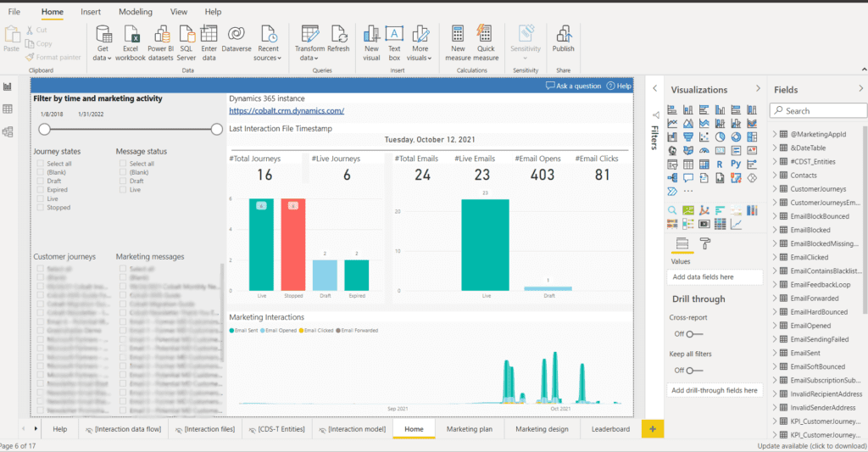Select the Funnel visualization
The image size is (868, 452).
click(688, 137)
